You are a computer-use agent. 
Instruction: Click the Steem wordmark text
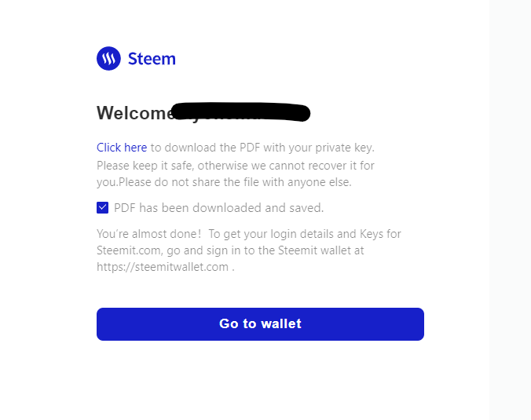click(152, 59)
